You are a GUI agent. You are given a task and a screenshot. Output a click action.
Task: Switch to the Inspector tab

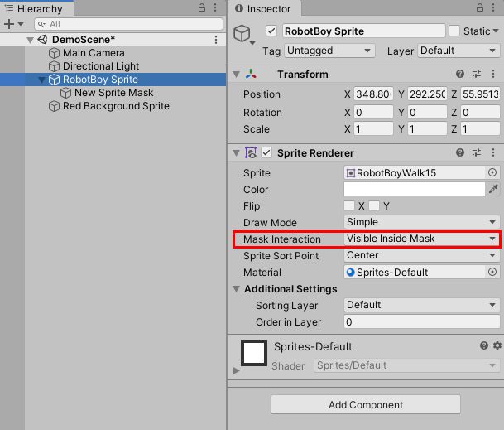point(263,9)
